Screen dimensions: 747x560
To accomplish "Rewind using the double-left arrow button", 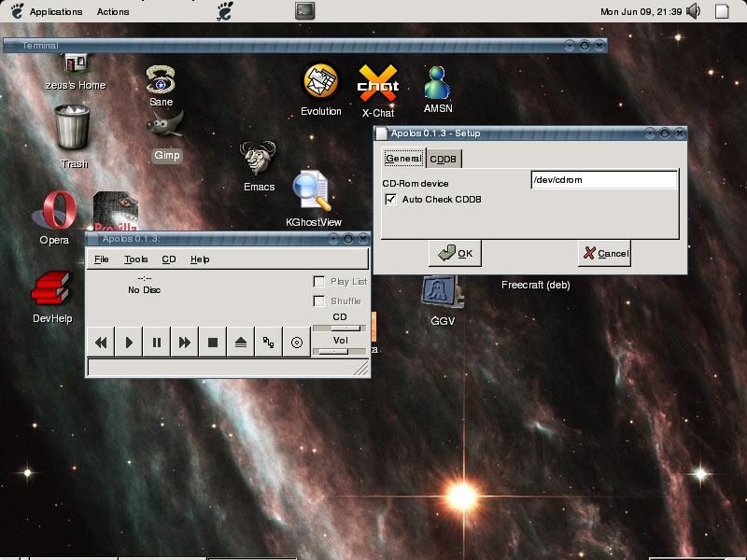I will (101, 343).
